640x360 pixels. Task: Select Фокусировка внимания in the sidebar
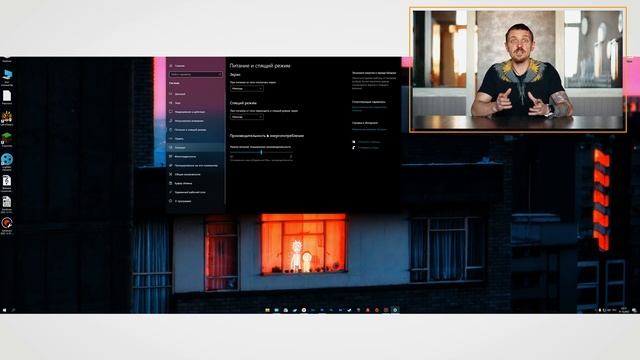186,121
